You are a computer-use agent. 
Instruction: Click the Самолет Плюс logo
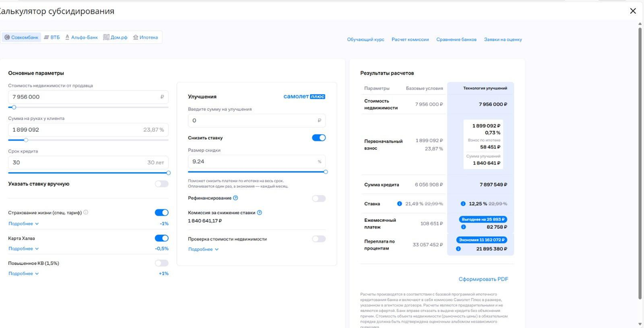coord(304,97)
